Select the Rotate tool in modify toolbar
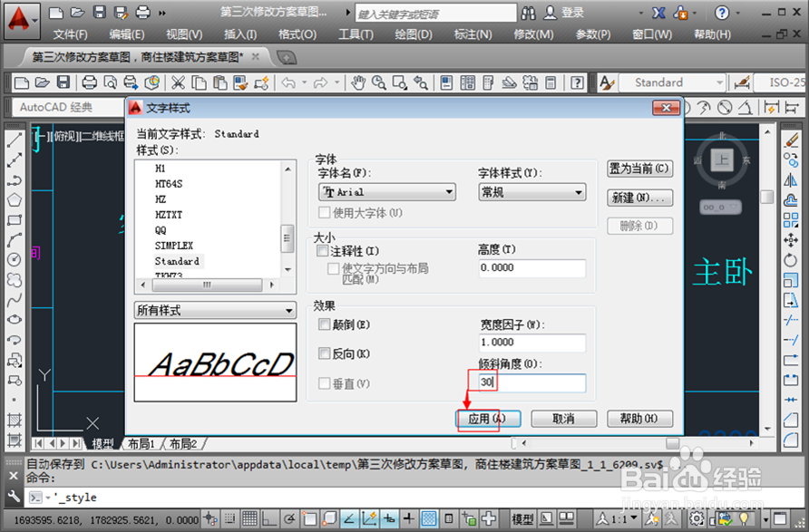Image resolution: width=809 pixels, height=532 pixels. (791, 260)
